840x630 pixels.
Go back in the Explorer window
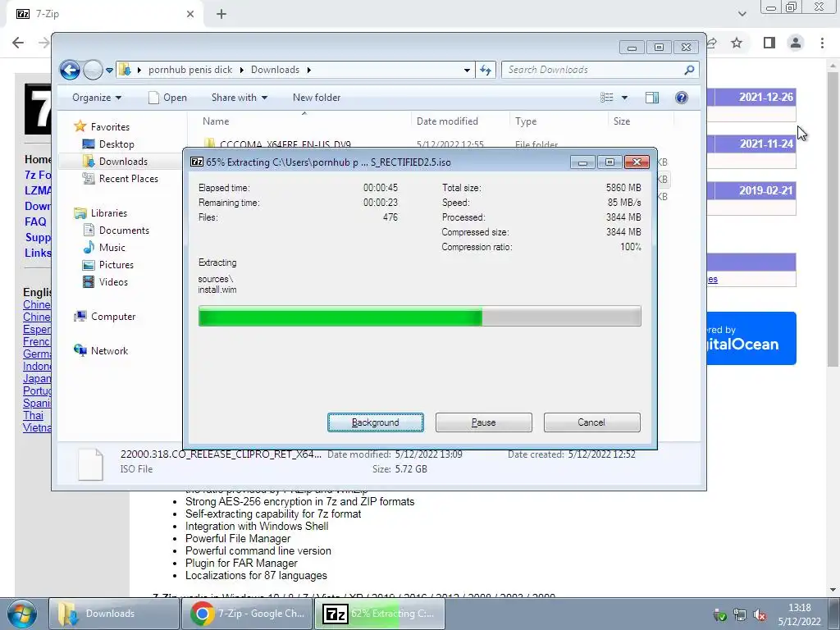(x=71, y=70)
